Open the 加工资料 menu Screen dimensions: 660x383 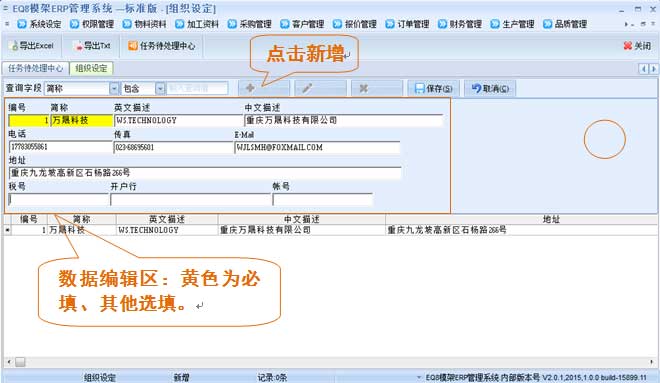197,24
